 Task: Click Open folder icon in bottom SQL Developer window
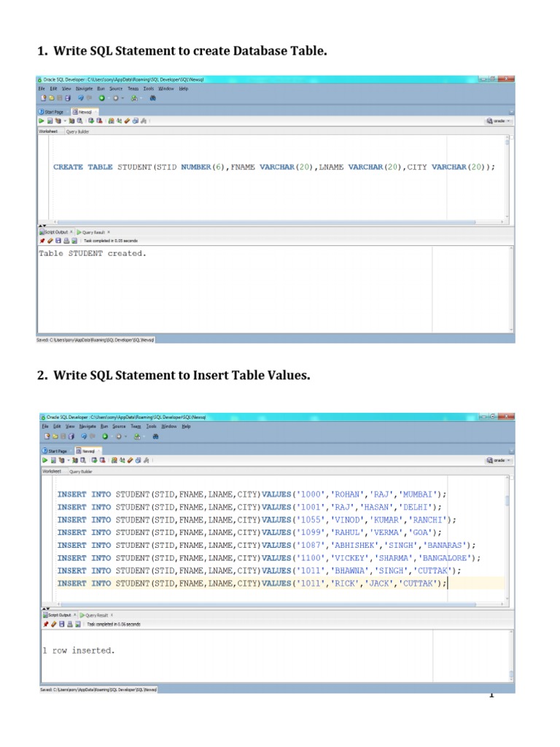(55, 436)
